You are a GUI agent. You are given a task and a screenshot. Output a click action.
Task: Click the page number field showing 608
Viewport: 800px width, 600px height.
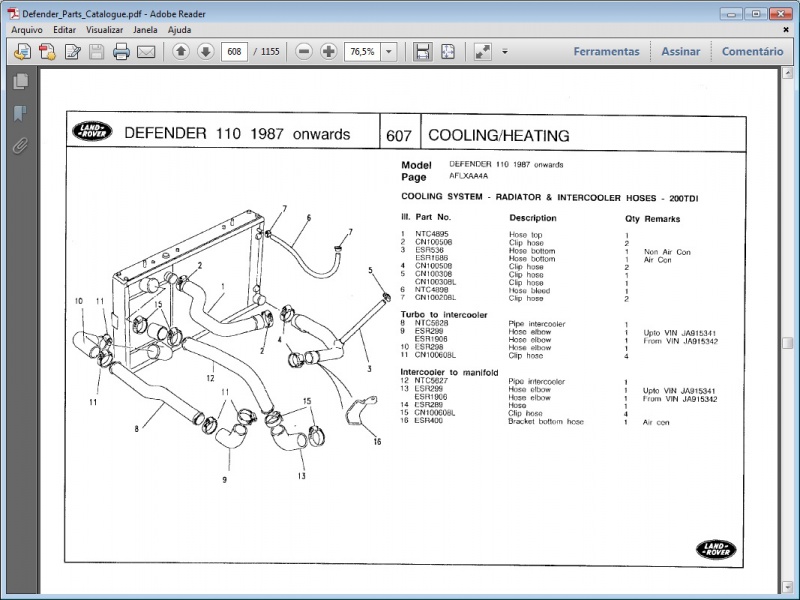[x=234, y=52]
